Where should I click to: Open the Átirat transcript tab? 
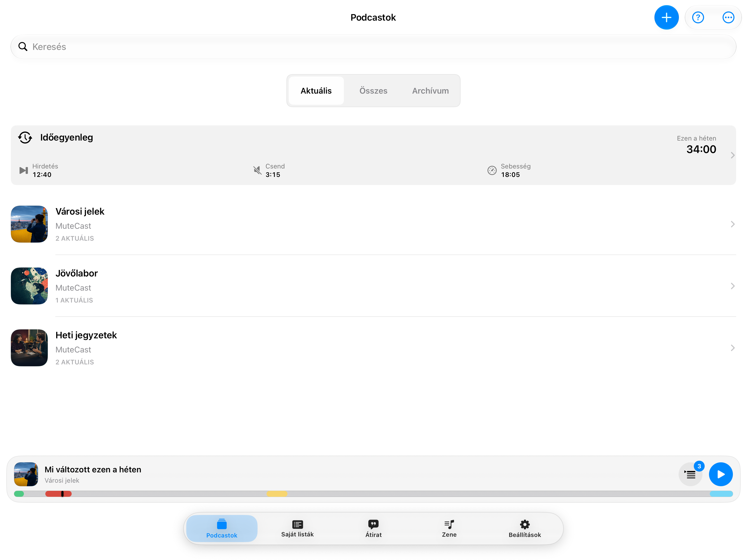(x=373, y=528)
